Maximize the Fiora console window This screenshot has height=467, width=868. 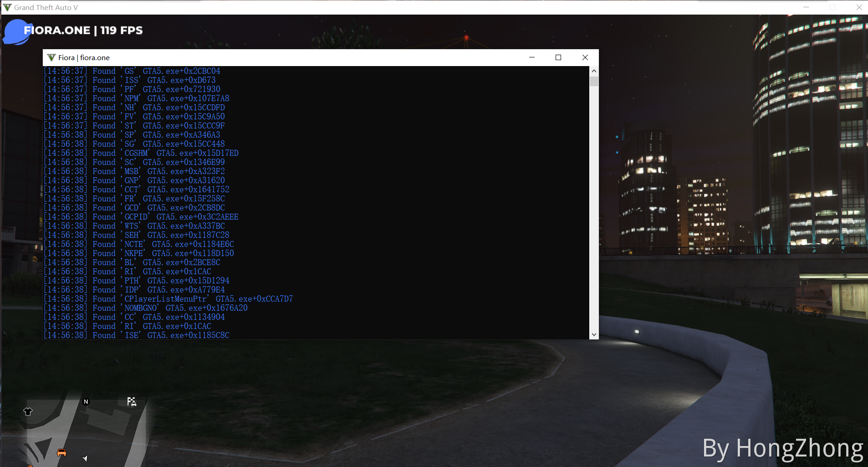pyautogui.click(x=558, y=57)
